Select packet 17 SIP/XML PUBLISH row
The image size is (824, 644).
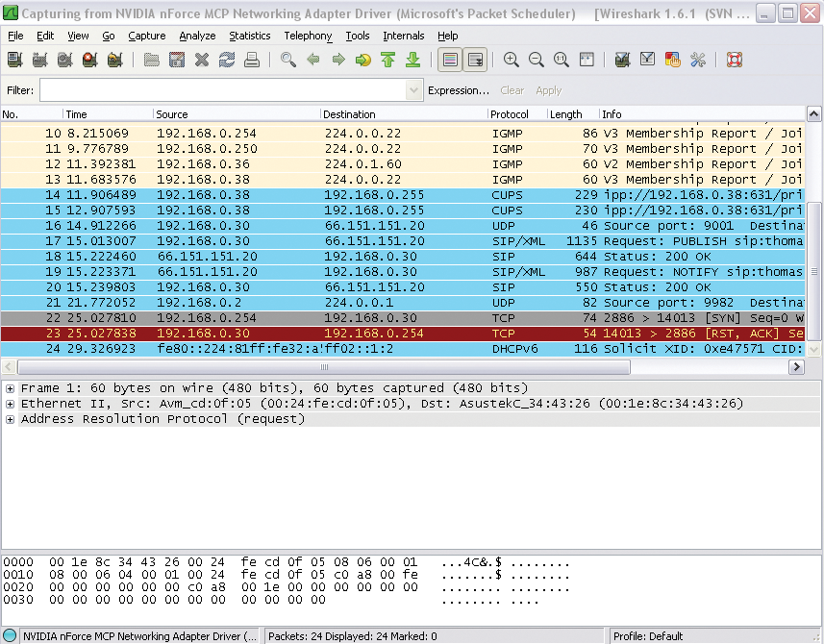403,241
